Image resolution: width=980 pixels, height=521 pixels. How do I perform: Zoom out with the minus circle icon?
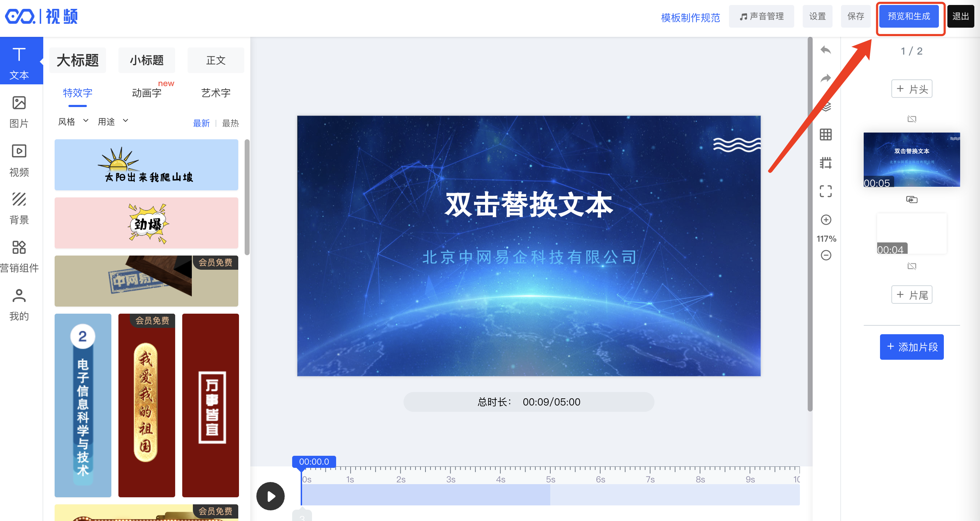826,255
